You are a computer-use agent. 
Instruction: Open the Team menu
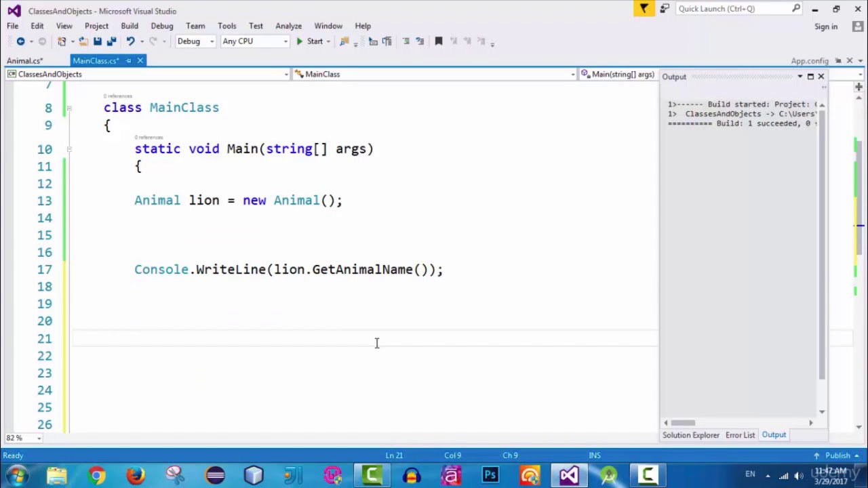(x=195, y=26)
